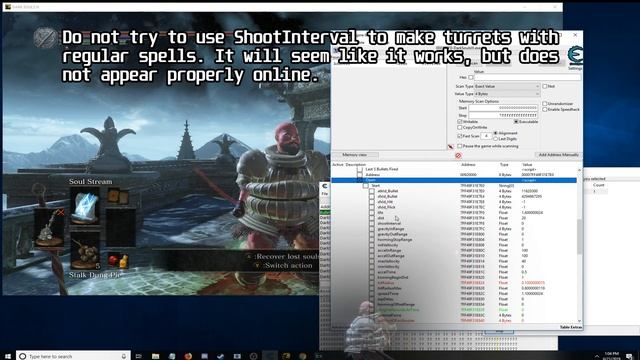This screenshot has width=640, height=360.
Task: Click the Value column header
Action: tap(527, 164)
